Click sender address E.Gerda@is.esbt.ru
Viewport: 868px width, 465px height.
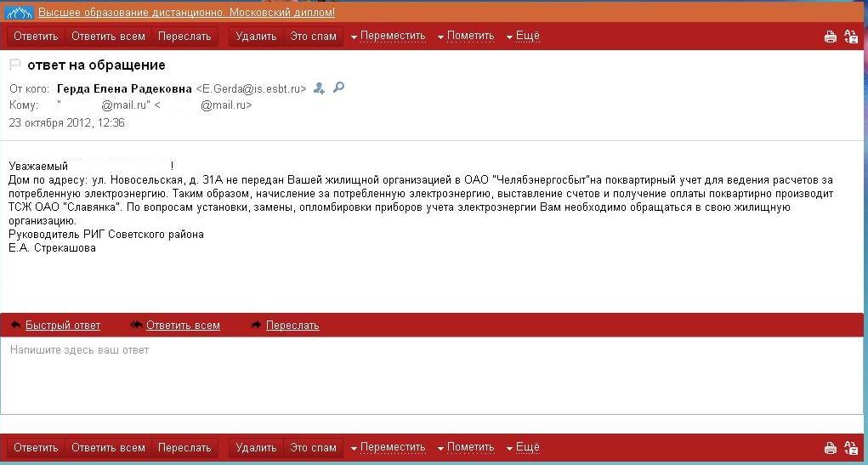tap(251, 88)
